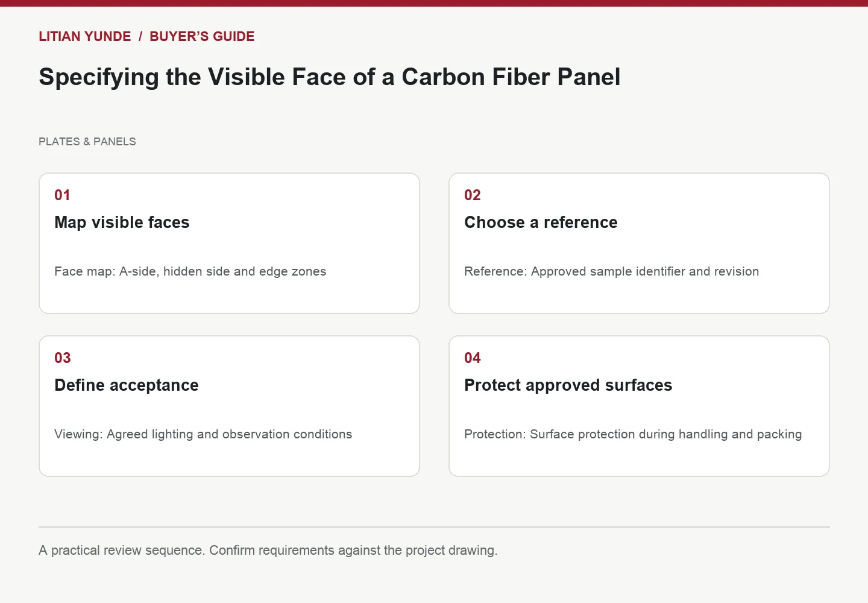868x603 pixels.
Task: Select the Approved sample identifier text
Action: coord(612,271)
